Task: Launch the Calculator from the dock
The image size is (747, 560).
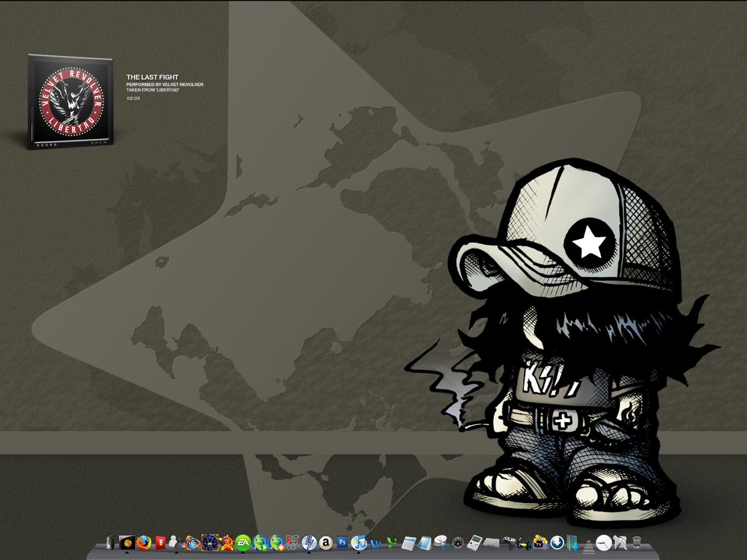Action: [x=409, y=543]
